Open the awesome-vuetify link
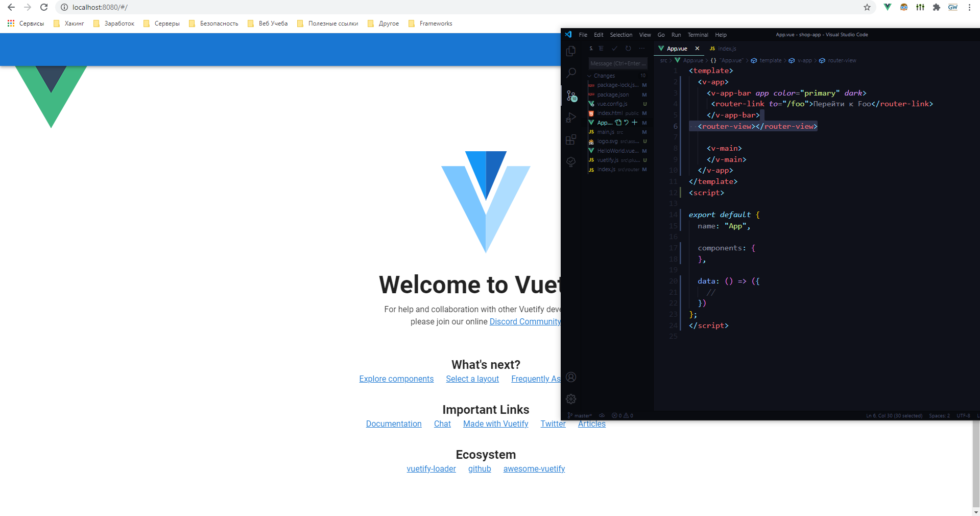This screenshot has height=516, width=980. (x=534, y=468)
